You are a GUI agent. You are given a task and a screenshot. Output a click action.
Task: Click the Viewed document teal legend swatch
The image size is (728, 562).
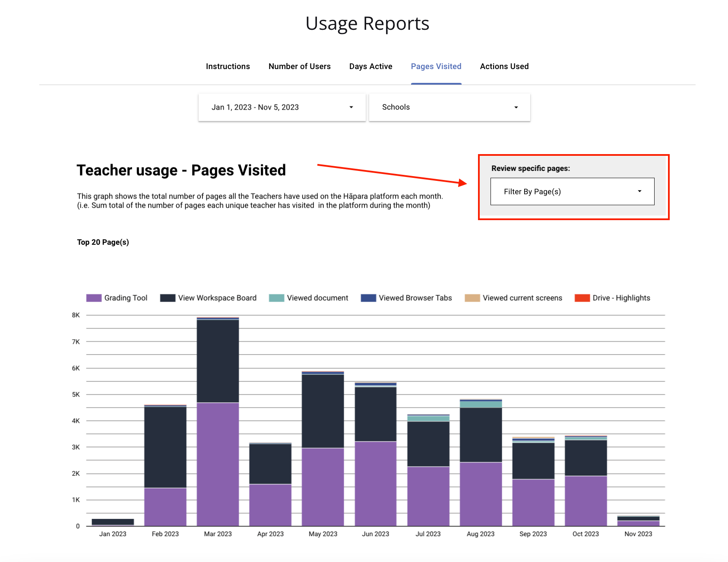[276, 298]
